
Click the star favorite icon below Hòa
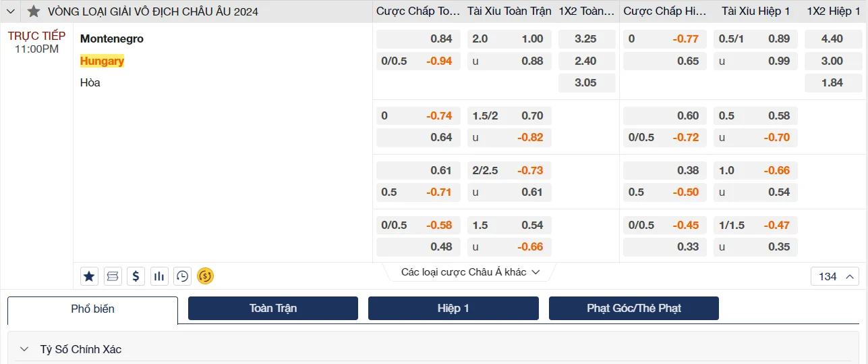point(90,276)
